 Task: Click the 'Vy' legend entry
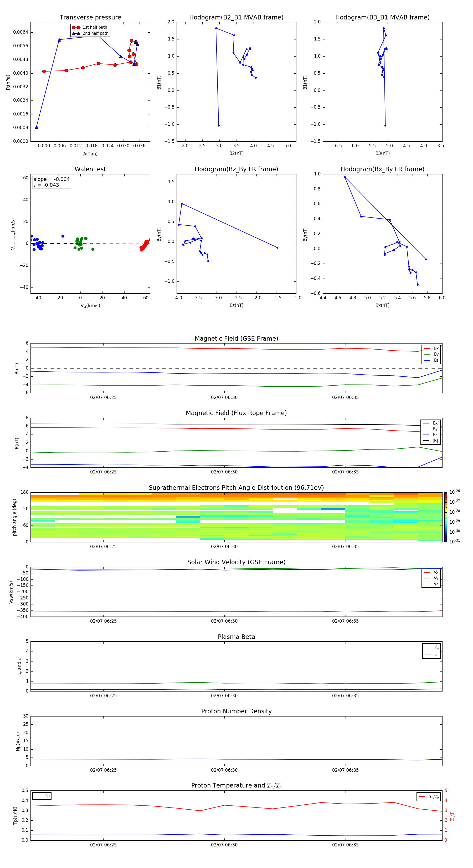coord(431,578)
